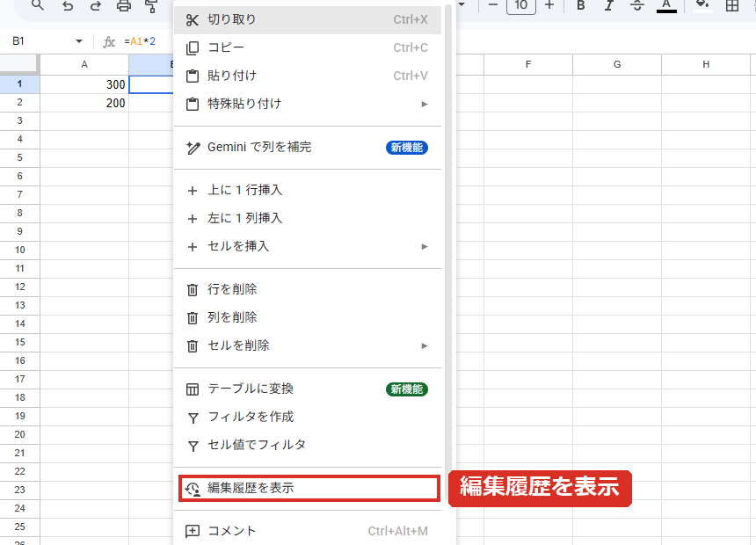This screenshot has width=756, height=545.
Task: Print the spreadsheet via printer icon
Action: (x=124, y=6)
